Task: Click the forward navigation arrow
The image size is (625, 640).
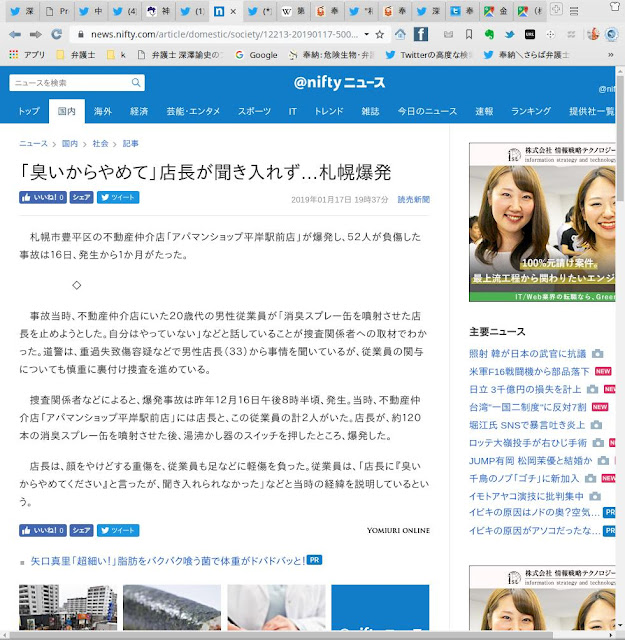Action: [36, 35]
